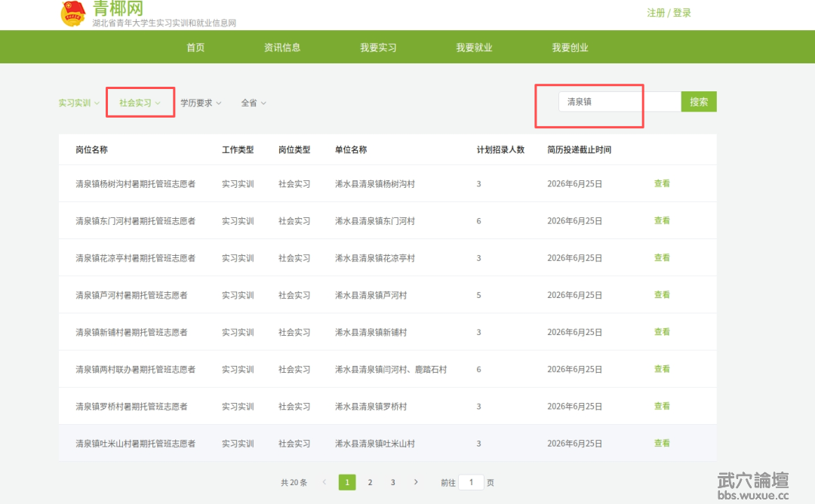Viewport: 815px width, 504px height.
Task: Click the 共 20 条 total count
Action: (294, 483)
